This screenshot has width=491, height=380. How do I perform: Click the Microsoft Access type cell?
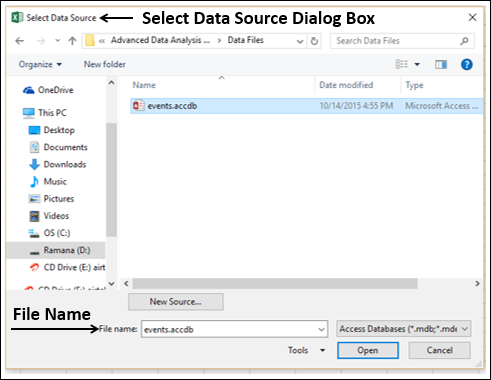[442, 106]
